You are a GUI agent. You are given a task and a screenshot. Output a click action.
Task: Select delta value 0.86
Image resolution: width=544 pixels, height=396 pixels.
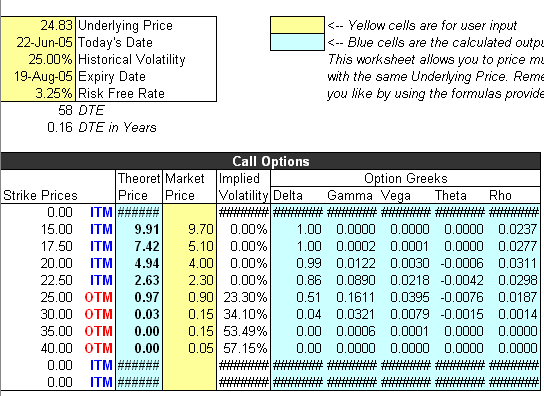(x=309, y=280)
